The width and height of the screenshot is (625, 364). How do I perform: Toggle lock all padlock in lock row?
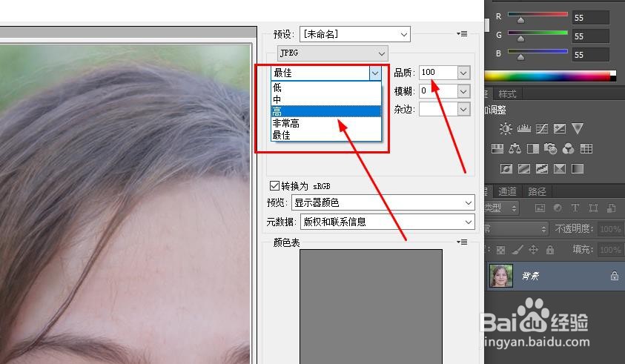point(550,250)
